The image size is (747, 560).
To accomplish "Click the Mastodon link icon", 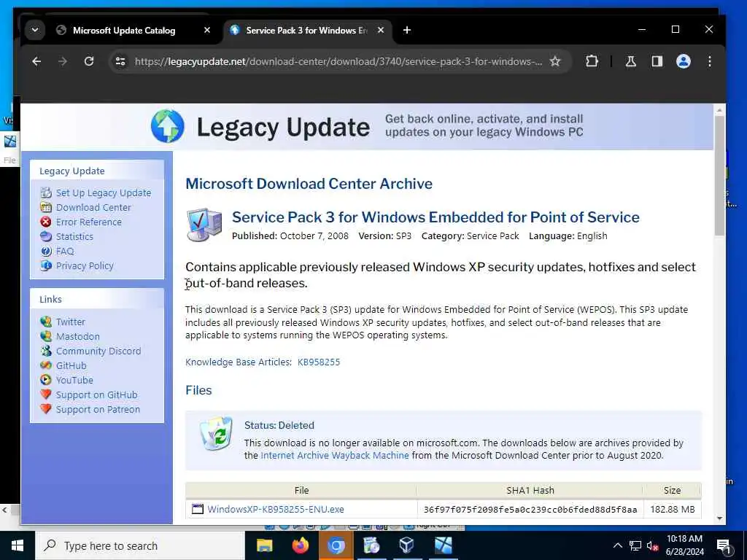I will coord(46,336).
